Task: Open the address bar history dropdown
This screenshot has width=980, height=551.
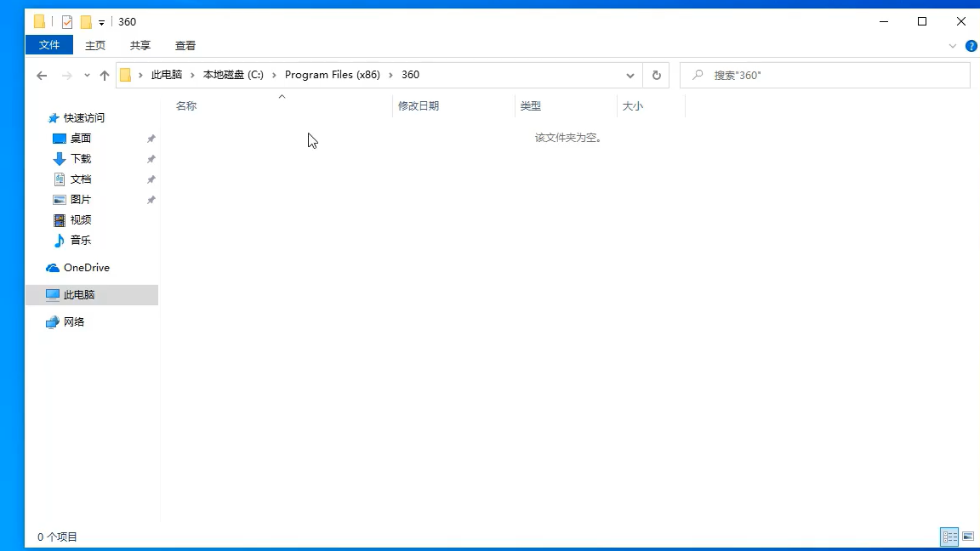Action: (x=630, y=75)
